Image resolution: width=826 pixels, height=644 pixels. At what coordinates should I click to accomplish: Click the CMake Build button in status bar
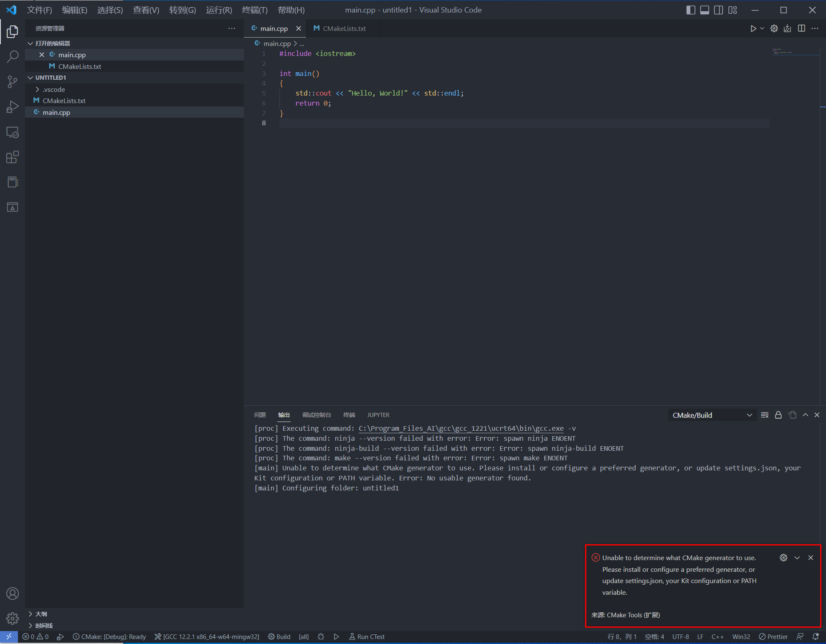coord(279,636)
